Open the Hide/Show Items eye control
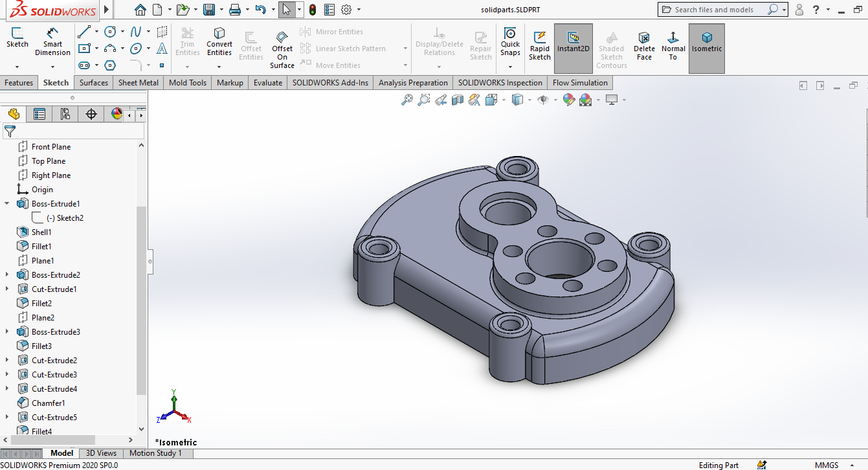The height and width of the screenshot is (470, 868). pos(543,100)
